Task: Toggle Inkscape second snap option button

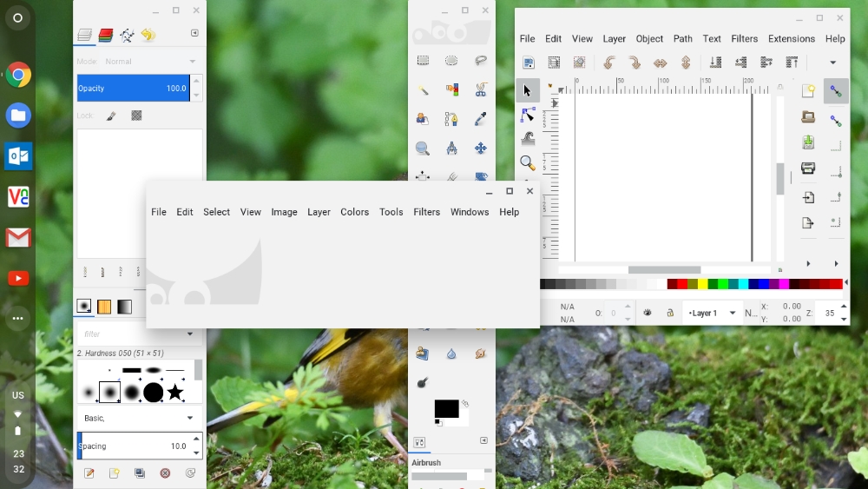Action: click(x=836, y=120)
